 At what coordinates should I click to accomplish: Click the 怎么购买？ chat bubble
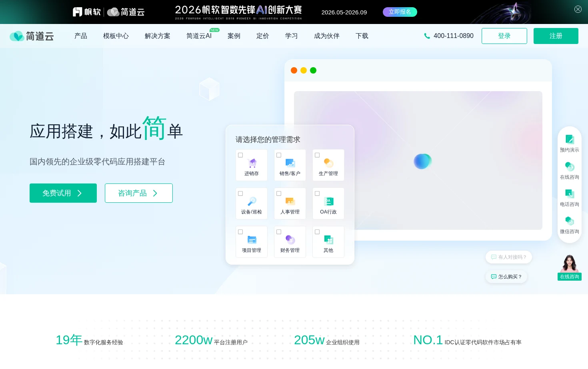click(x=506, y=277)
